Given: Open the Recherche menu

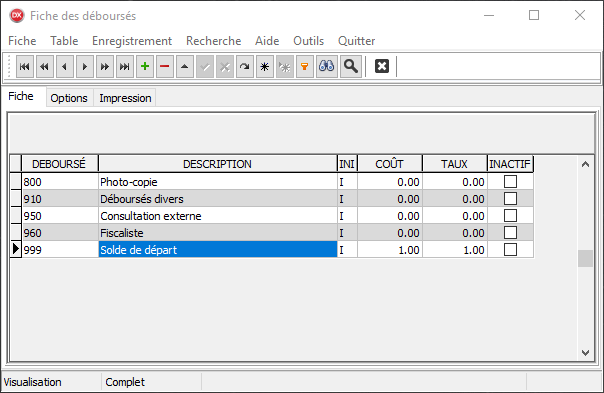Looking at the screenshot, I should (x=214, y=41).
